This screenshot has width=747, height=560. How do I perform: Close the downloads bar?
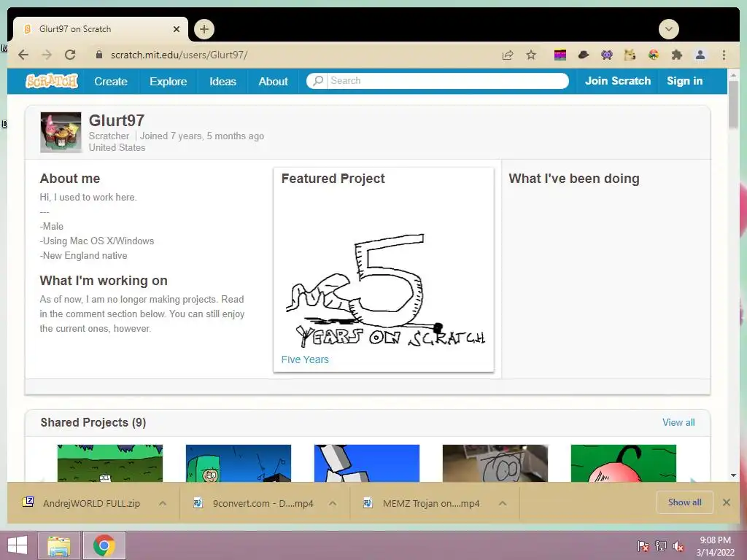726,502
